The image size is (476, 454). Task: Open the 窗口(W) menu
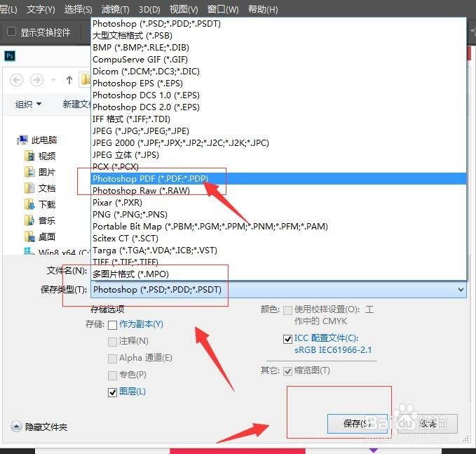tap(223, 9)
